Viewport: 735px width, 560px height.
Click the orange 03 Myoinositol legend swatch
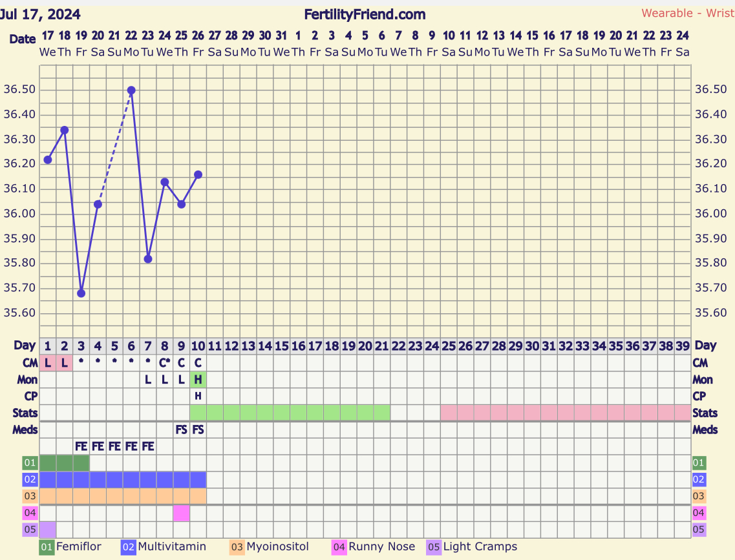click(x=237, y=547)
